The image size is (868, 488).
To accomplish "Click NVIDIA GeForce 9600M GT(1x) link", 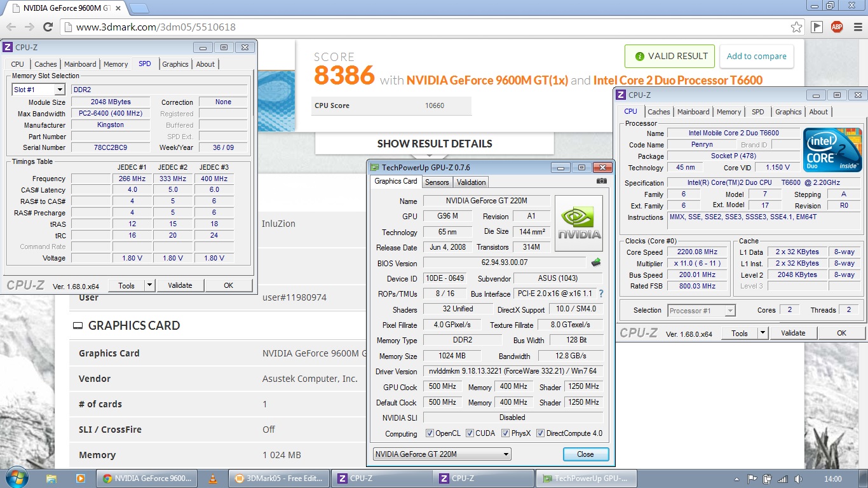I will coord(487,80).
